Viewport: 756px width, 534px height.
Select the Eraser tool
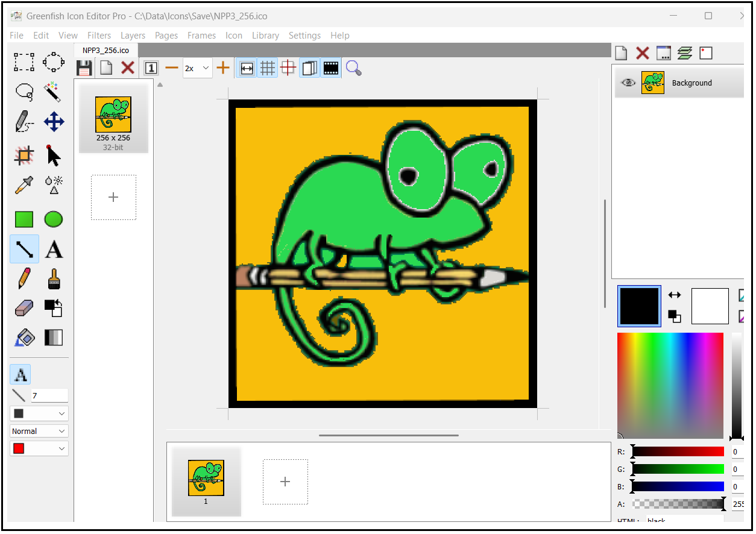24,309
